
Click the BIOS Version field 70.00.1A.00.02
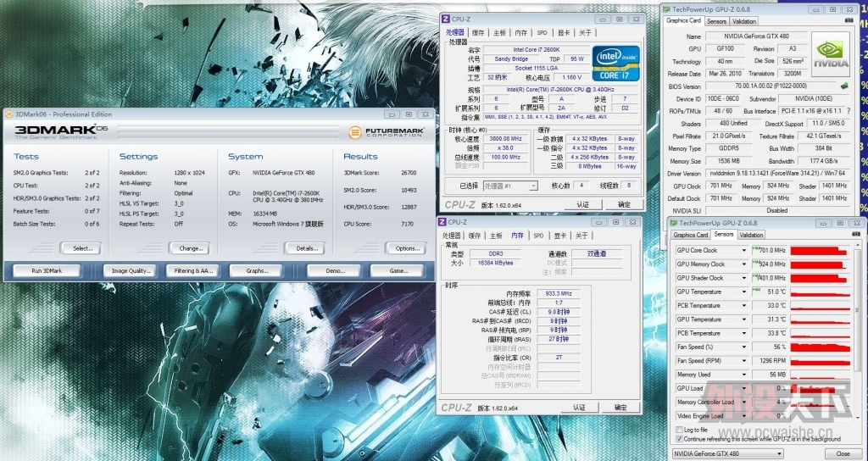(x=771, y=86)
